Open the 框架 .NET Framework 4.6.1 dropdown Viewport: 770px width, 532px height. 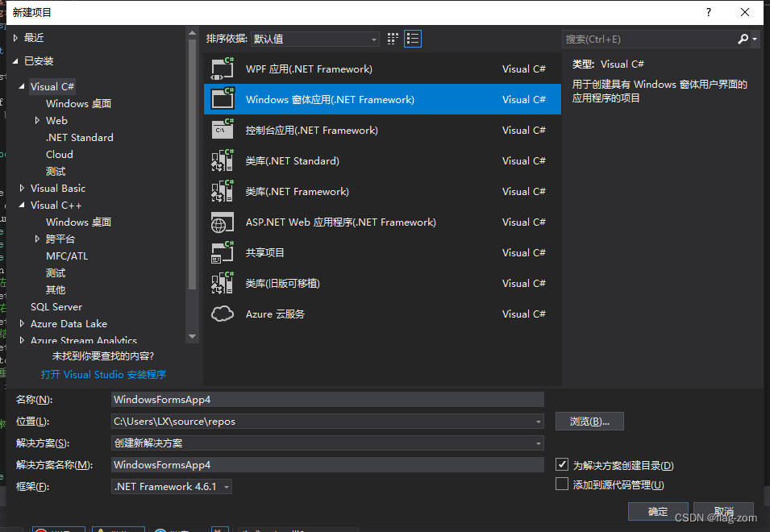(x=172, y=486)
